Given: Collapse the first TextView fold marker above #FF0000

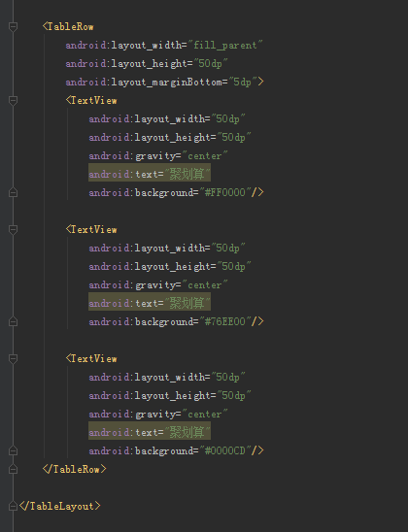Looking at the screenshot, I should coord(13,100).
